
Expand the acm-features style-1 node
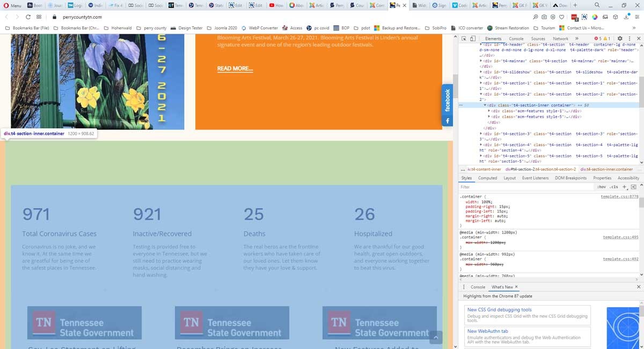point(489,111)
